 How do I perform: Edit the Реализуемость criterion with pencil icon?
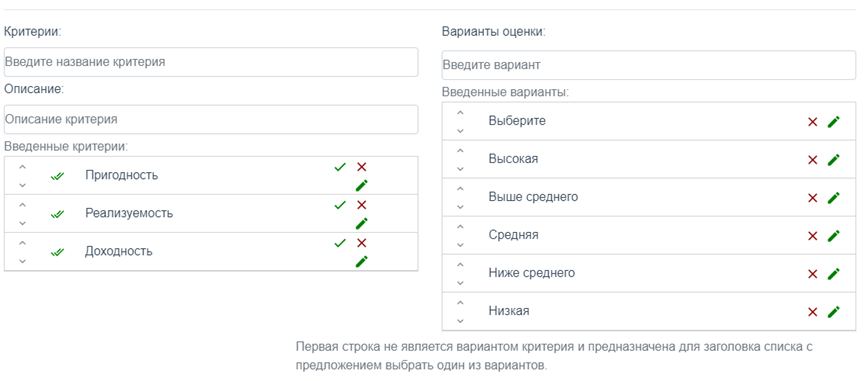coord(361,223)
